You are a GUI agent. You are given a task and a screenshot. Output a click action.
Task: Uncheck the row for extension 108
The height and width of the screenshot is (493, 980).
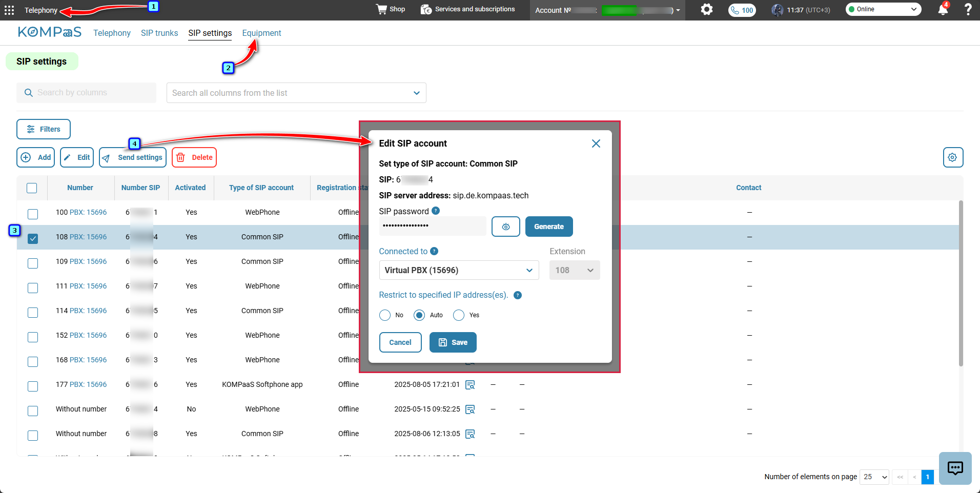point(33,239)
